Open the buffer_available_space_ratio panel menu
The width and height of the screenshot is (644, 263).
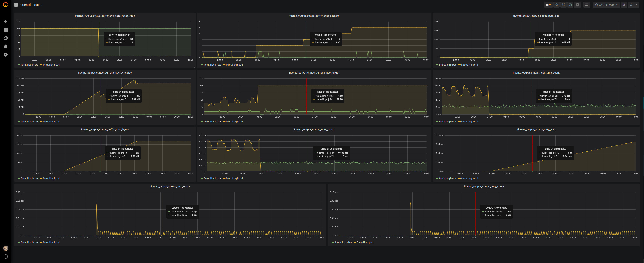[x=105, y=16]
